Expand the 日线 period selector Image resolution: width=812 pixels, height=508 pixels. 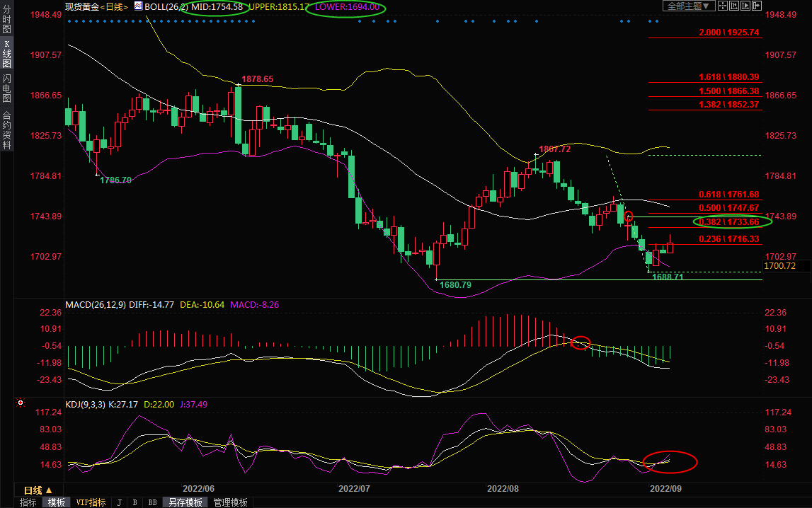click(38, 490)
